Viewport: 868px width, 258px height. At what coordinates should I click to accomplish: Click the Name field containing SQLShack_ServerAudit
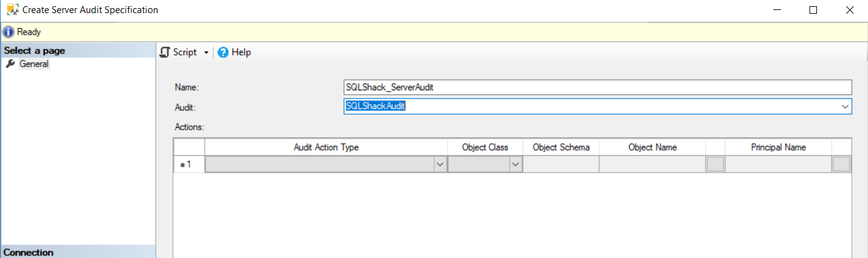pos(597,87)
